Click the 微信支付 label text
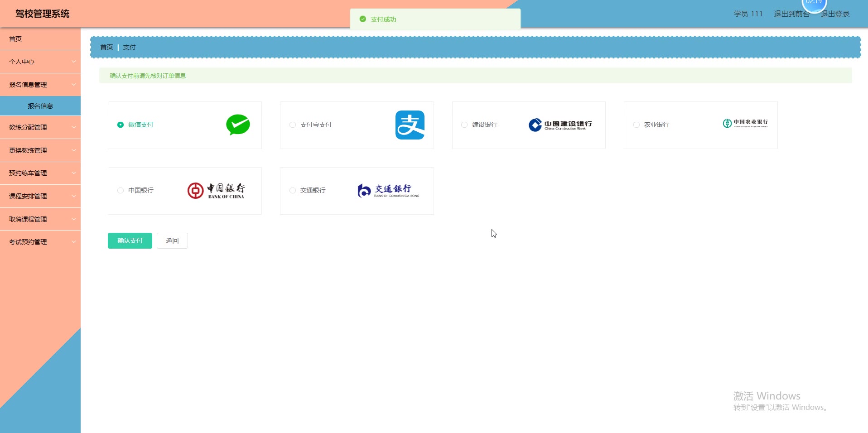Viewport: 868px width, 433px height. [x=141, y=125]
